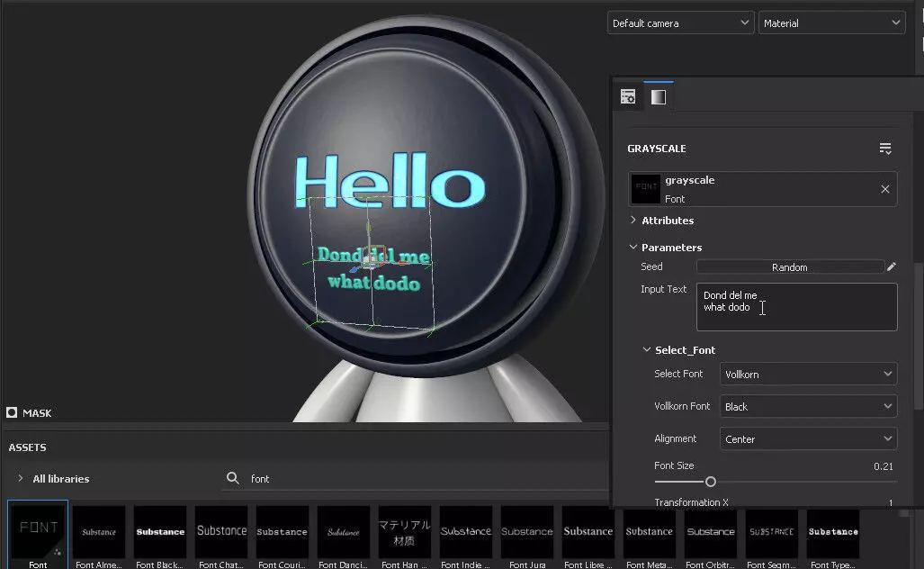
Task: Collapse the Parameters section
Action: 633,247
